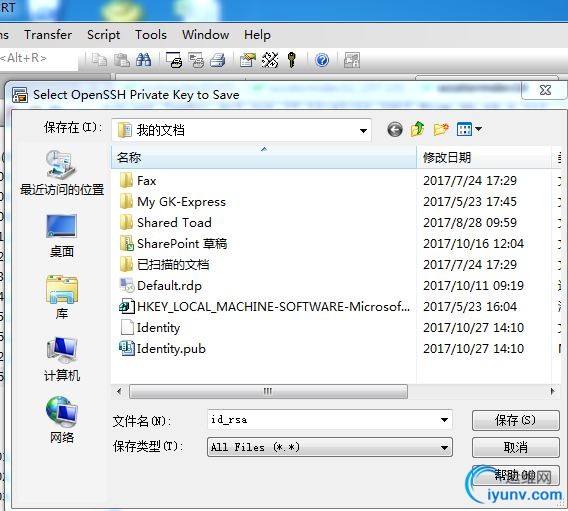Select the Default.rdp file
The width and height of the screenshot is (568, 511).
pos(160,285)
